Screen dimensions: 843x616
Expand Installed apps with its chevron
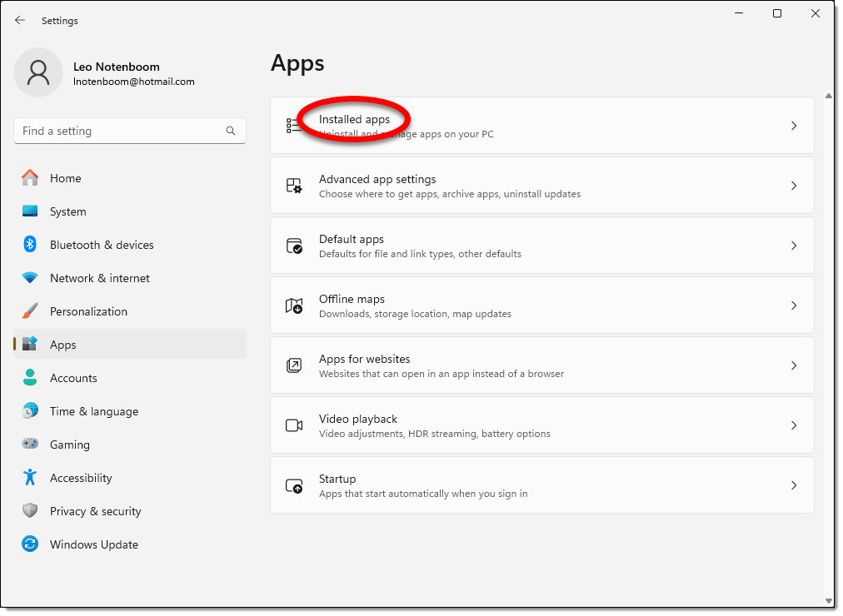(793, 126)
